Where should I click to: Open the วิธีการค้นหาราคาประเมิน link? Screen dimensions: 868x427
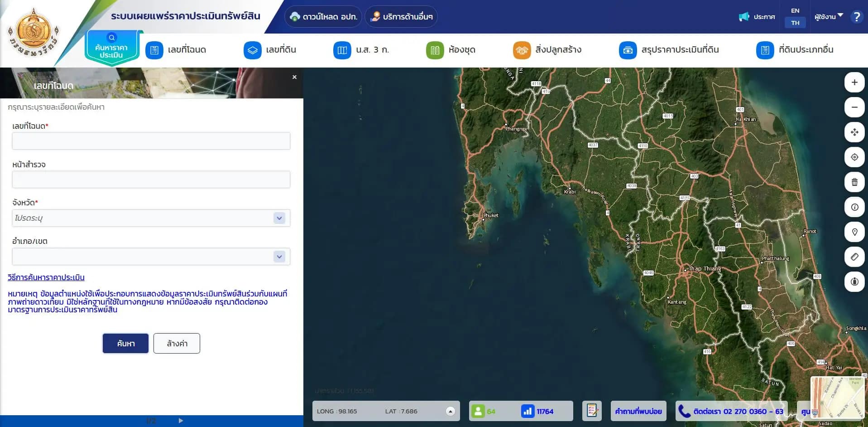click(x=46, y=277)
